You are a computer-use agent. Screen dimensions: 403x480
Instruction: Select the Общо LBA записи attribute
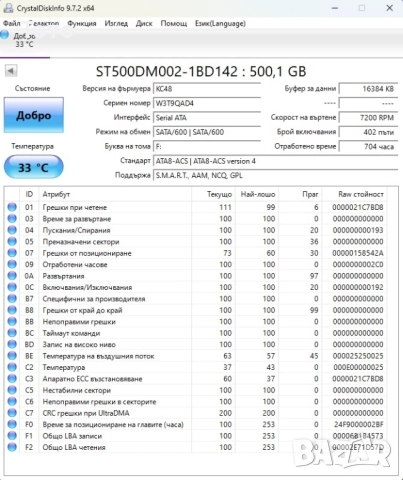coord(72,436)
